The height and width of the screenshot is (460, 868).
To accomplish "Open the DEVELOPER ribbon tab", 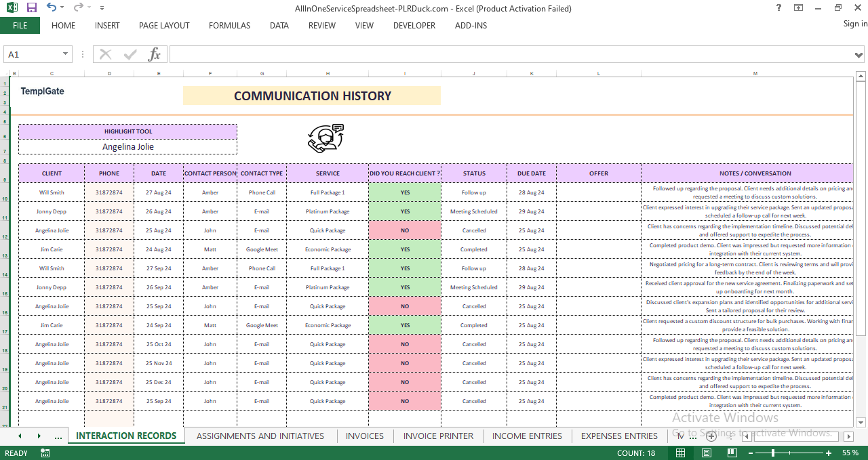I will pos(414,26).
